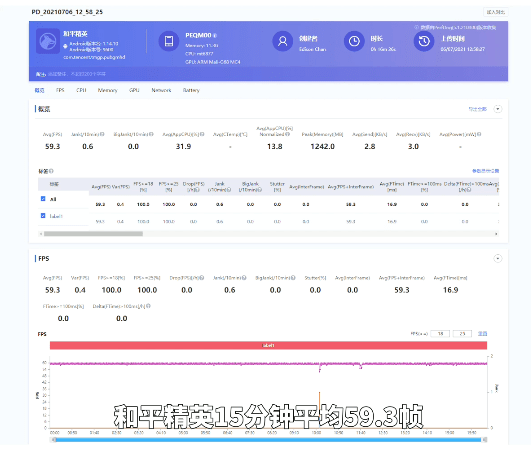Uncheck the All label checkbox
Viewport: 531px width, 453px height.
[x=43, y=199]
